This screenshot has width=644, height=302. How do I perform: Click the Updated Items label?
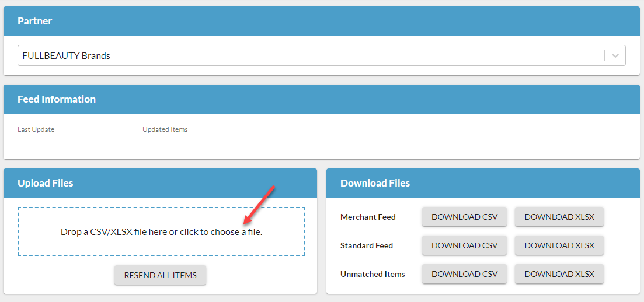pos(165,129)
